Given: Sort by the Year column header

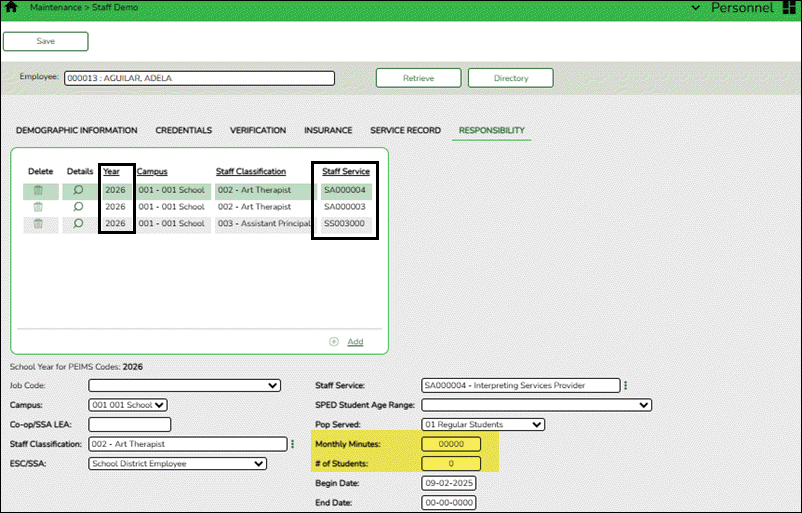Looking at the screenshot, I should (111, 172).
